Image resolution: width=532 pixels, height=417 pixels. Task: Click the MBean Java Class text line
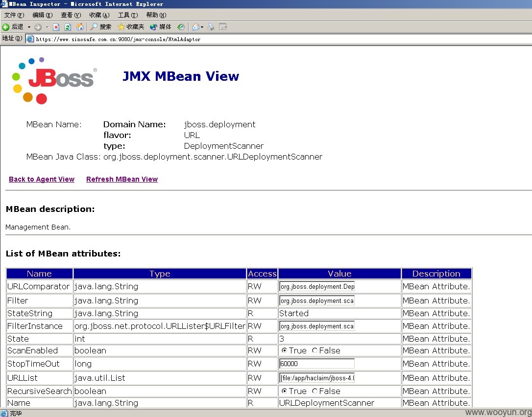(174, 157)
